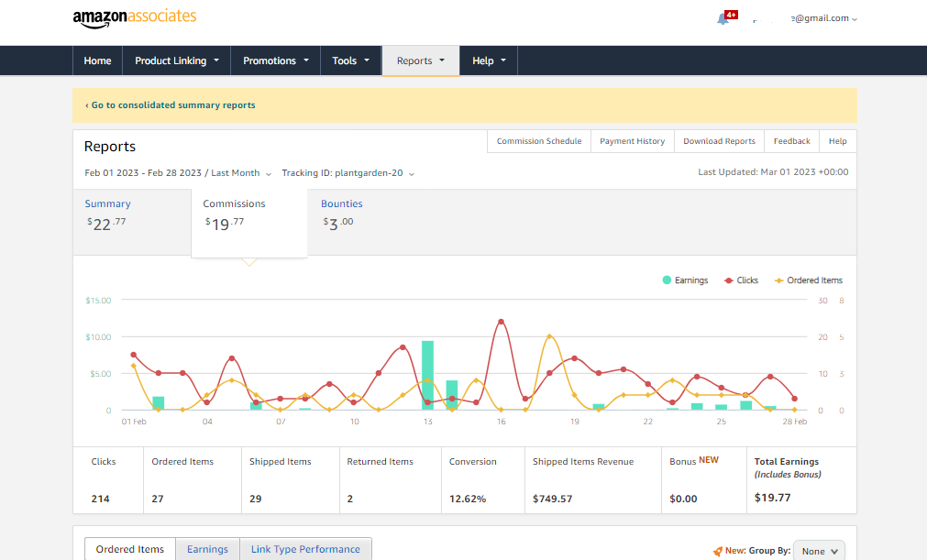Click the tall earnings bar at Feb 13
Screen dimensions: 927x560
click(427, 375)
